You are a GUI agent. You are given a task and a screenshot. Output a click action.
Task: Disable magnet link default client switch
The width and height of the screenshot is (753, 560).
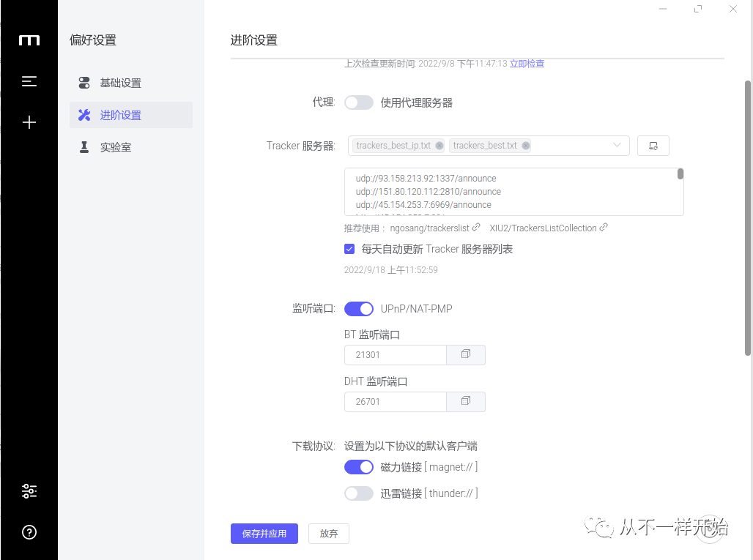coord(359,467)
